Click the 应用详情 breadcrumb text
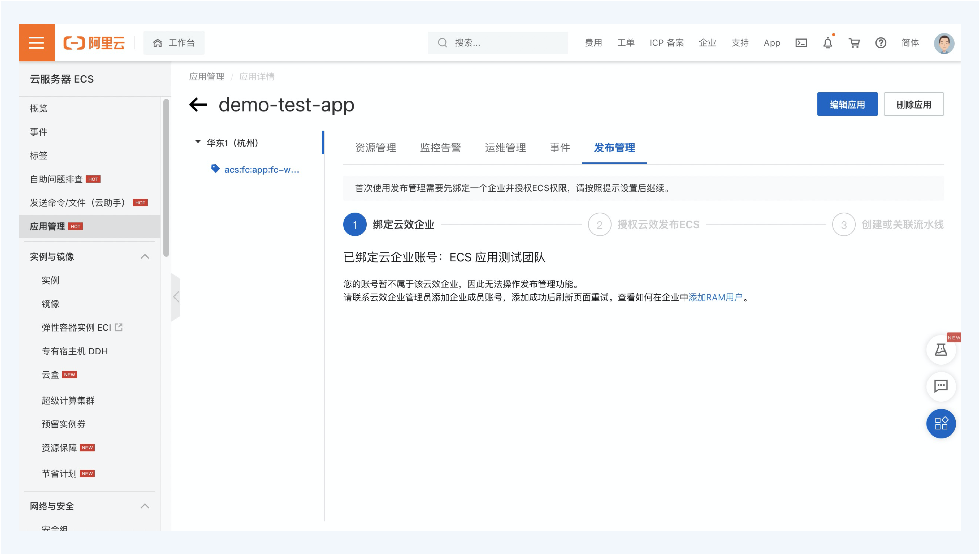Viewport: 980px width, 555px height. coord(257,77)
